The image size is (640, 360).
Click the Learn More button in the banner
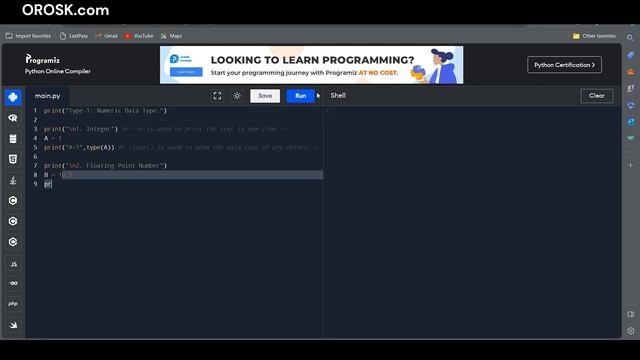click(x=186, y=72)
